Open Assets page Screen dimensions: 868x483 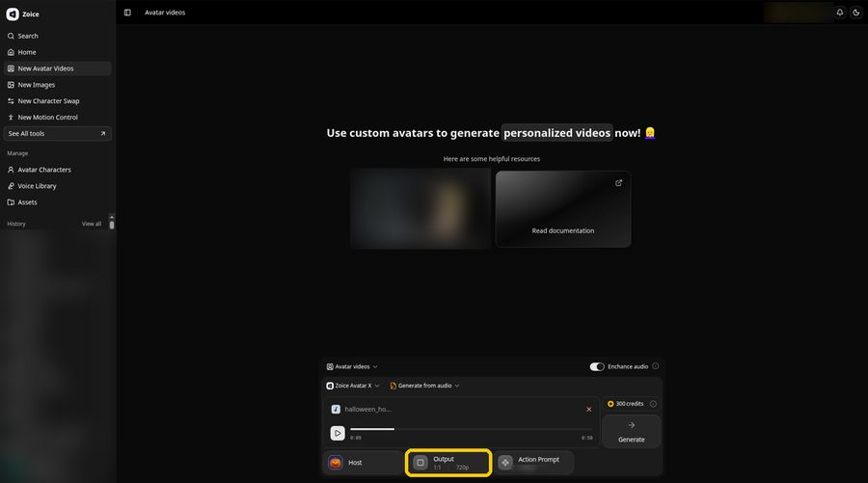[x=58, y=202]
